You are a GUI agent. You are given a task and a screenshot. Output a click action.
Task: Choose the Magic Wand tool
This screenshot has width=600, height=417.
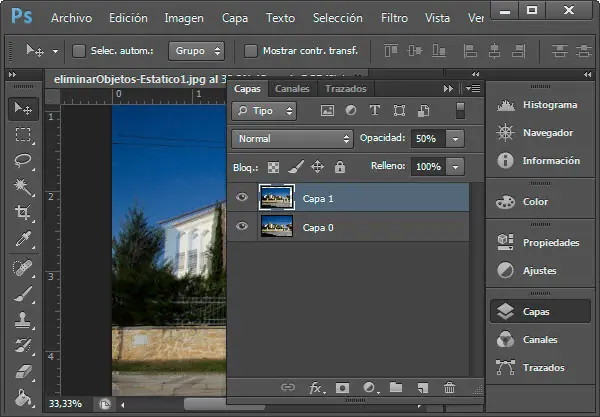tap(23, 187)
